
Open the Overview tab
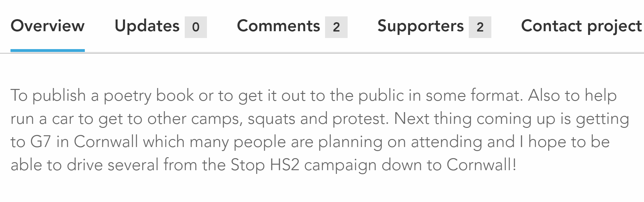point(47,26)
